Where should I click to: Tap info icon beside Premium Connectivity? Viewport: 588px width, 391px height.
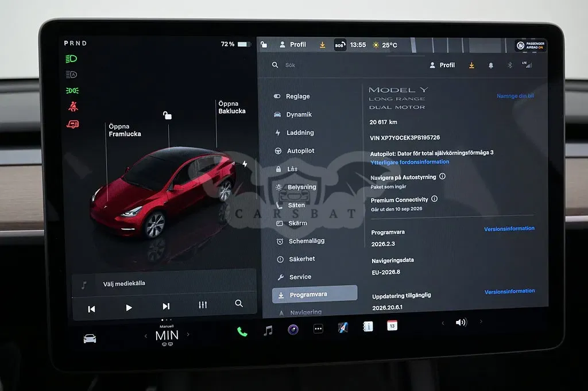pyautogui.click(x=434, y=199)
